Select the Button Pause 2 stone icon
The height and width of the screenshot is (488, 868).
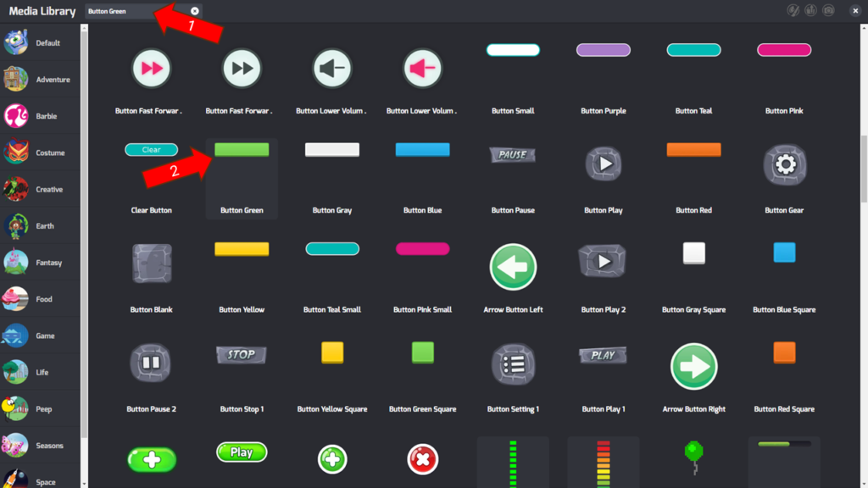[x=152, y=363]
